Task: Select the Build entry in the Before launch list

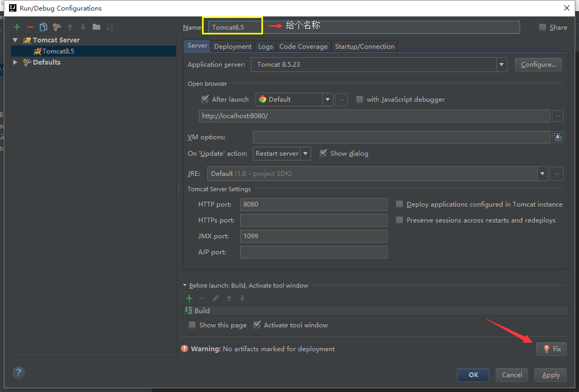Action: point(375,310)
